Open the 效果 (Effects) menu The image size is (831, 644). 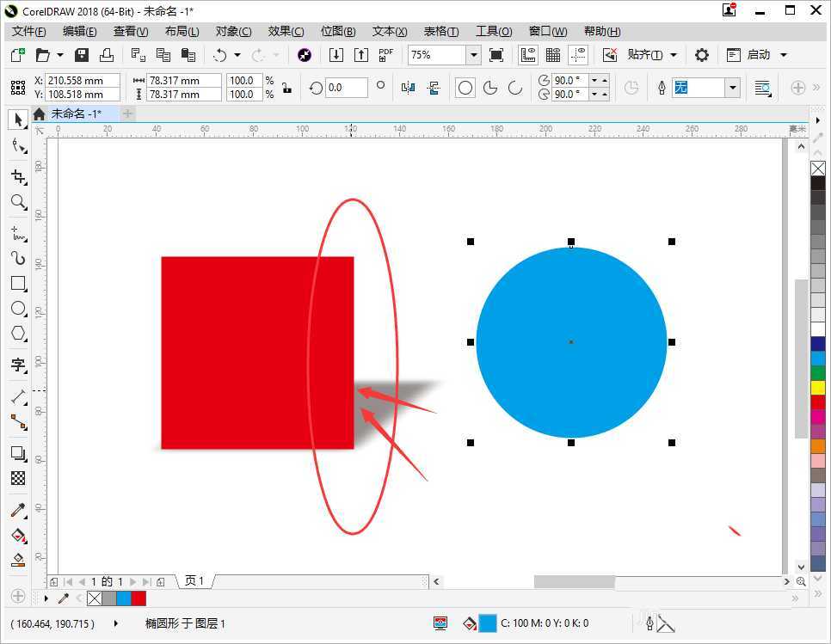[286, 31]
